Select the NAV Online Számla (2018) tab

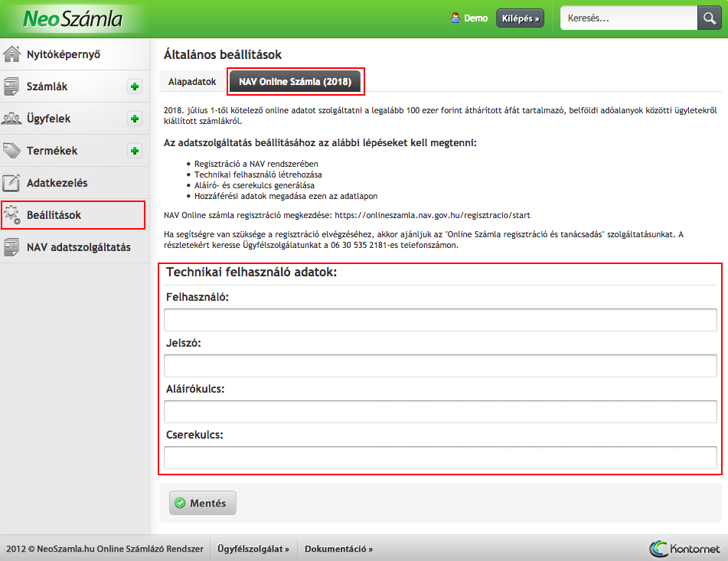(x=295, y=82)
